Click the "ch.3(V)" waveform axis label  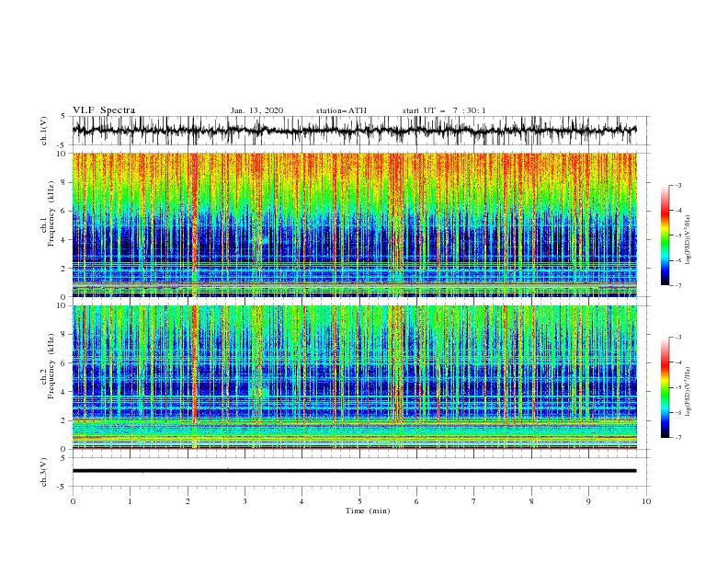pyautogui.click(x=44, y=472)
